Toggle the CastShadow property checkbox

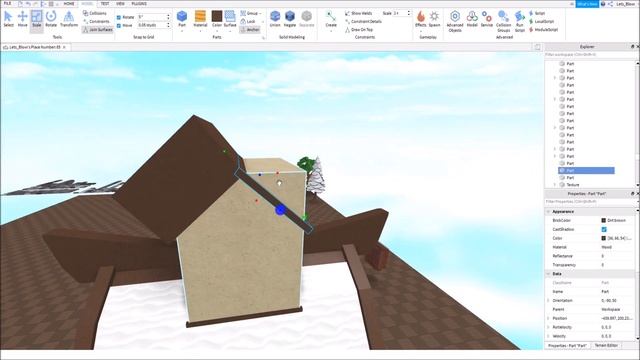(604, 229)
